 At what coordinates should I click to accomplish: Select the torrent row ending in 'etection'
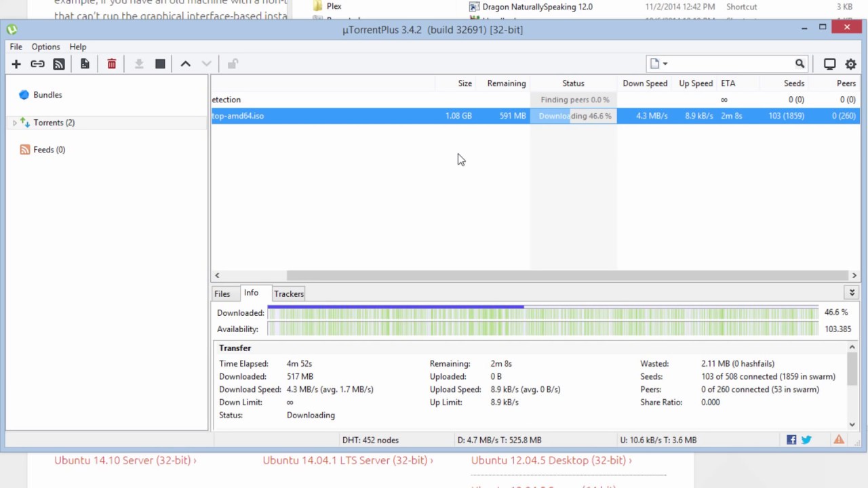tap(535, 100)
